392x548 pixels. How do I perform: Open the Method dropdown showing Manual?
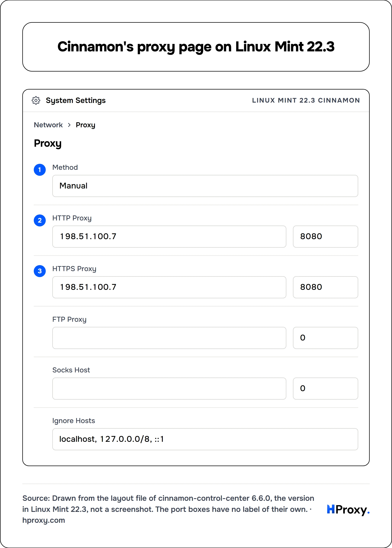tap(205, 186)
